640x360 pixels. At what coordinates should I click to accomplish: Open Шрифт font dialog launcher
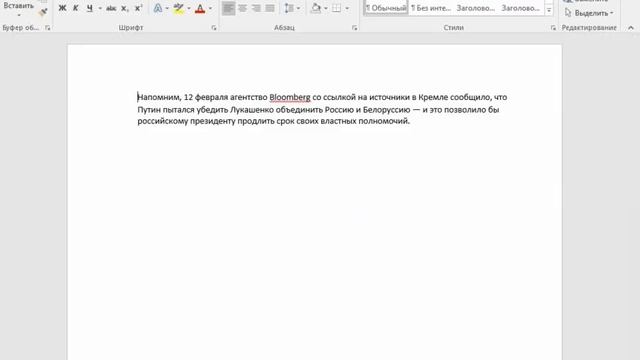tap(214, 28)
